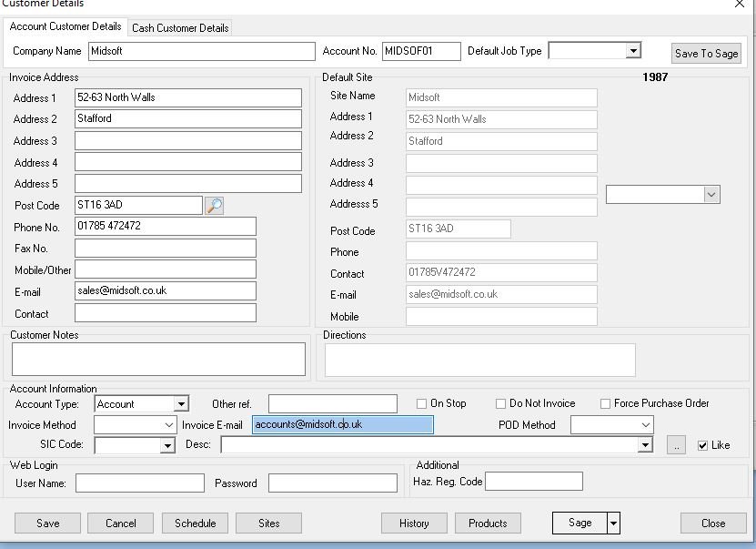
Task: Open the small ellipsis button beside Desc
Action: pyautogui.click(x=676, y=445)
